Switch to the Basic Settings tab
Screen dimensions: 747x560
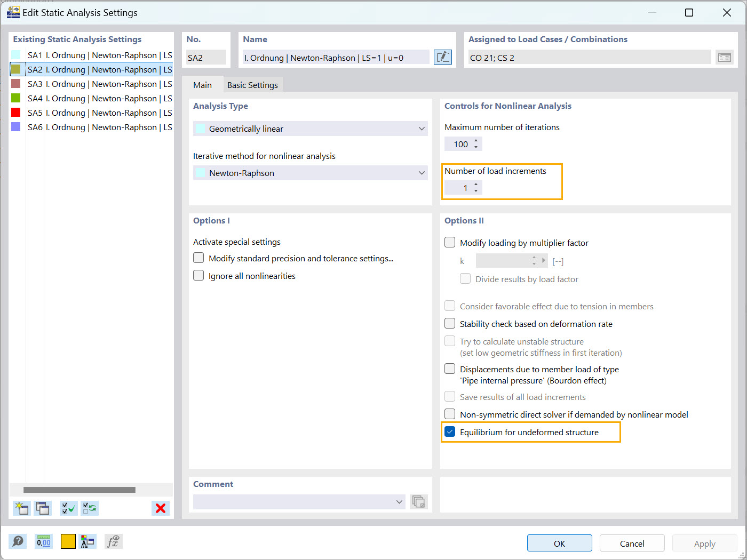point(253,84)
